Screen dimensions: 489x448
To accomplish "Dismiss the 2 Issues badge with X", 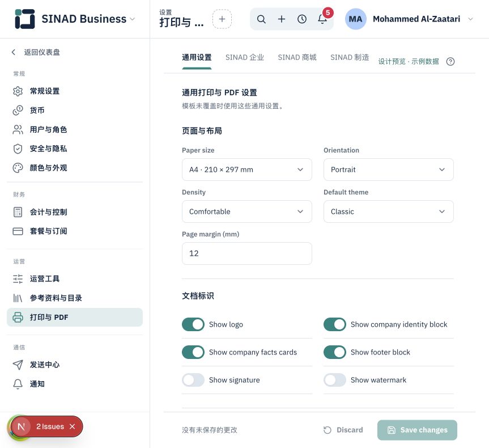I will 73,426.
